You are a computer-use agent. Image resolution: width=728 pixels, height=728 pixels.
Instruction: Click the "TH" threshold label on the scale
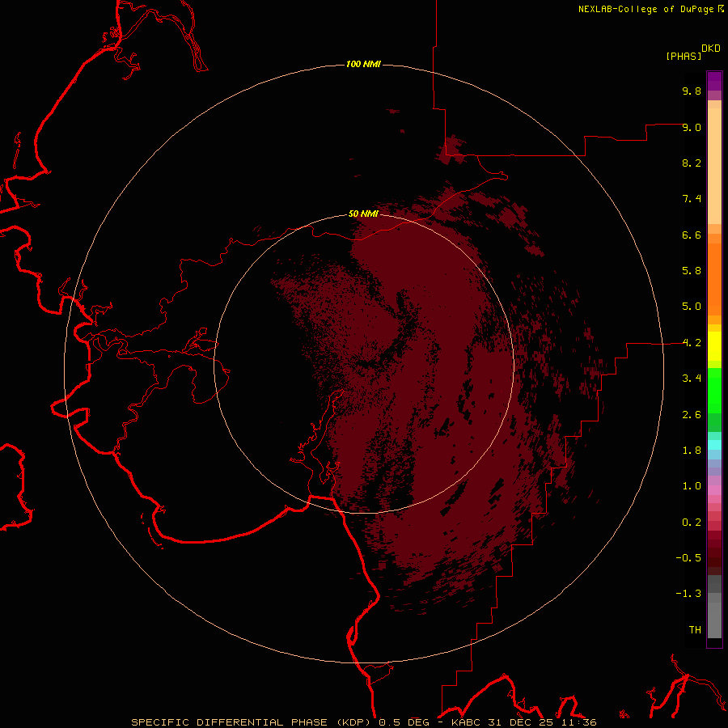(x=695, y=630)
